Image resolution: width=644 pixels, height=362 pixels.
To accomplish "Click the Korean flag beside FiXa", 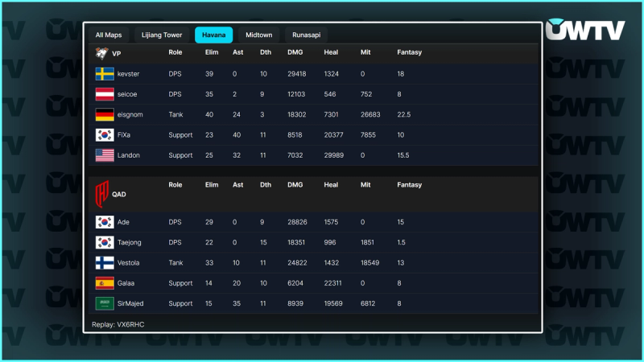I will tap(105, 134).
